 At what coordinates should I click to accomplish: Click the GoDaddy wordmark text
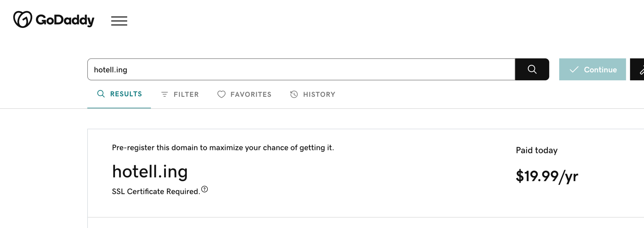click(x=65, y=20)
